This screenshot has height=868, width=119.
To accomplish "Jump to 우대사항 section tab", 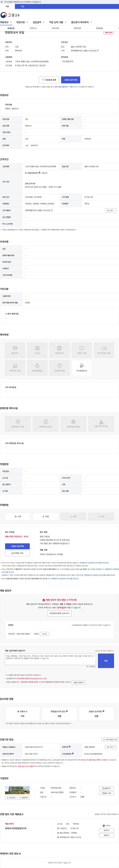I will tap(55, 28).
